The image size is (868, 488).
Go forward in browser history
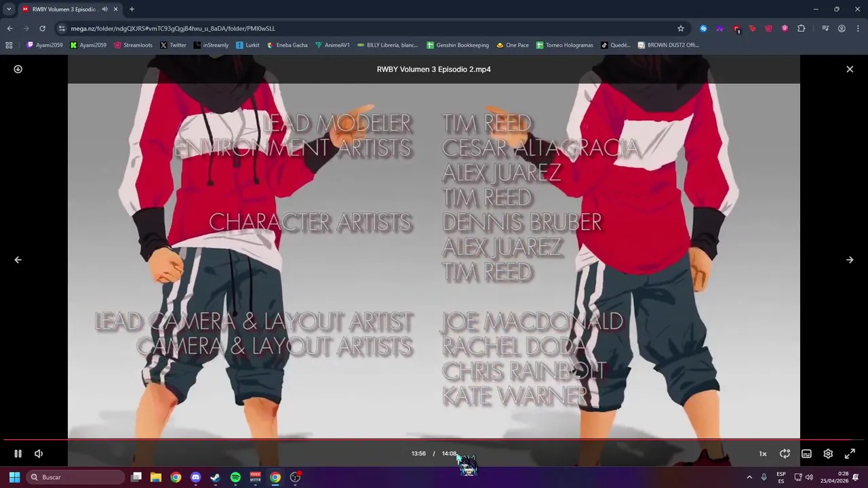click(26, 28)
